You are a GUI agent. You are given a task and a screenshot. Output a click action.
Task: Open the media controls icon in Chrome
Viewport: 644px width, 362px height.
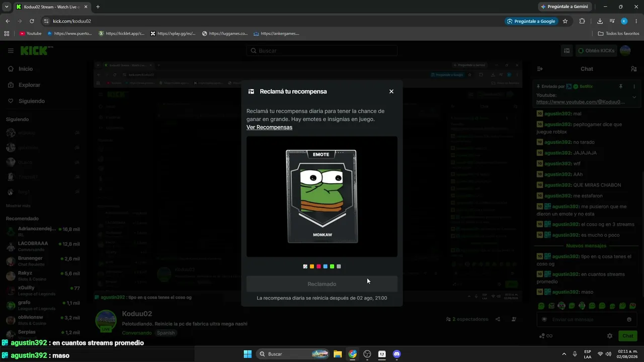point(612,21)
